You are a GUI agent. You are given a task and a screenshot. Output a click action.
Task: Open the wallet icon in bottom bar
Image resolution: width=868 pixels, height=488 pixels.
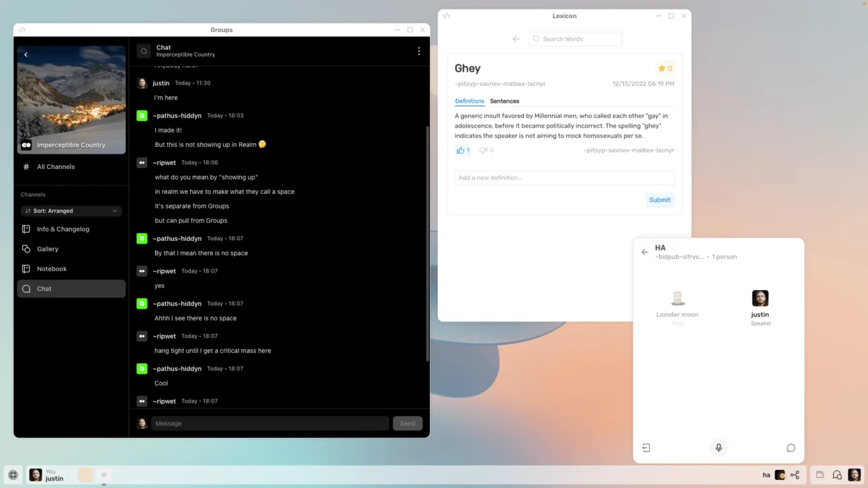(x=820, y=475)
